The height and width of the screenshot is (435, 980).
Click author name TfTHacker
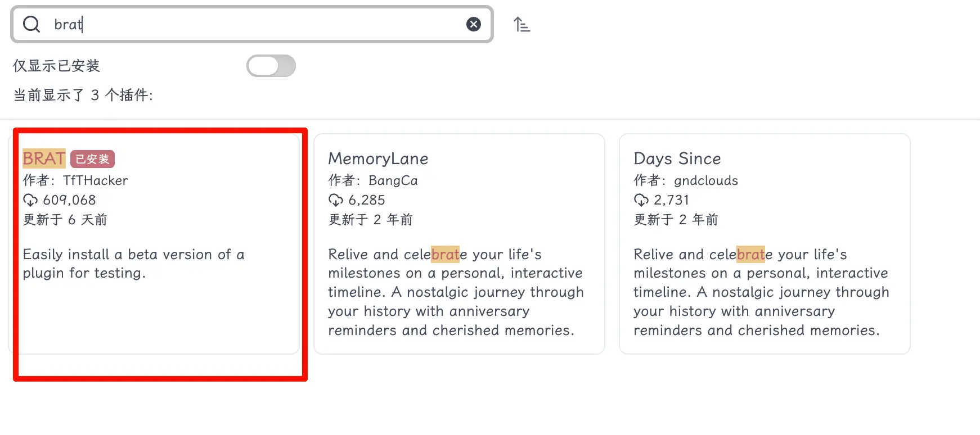(96, 180)
